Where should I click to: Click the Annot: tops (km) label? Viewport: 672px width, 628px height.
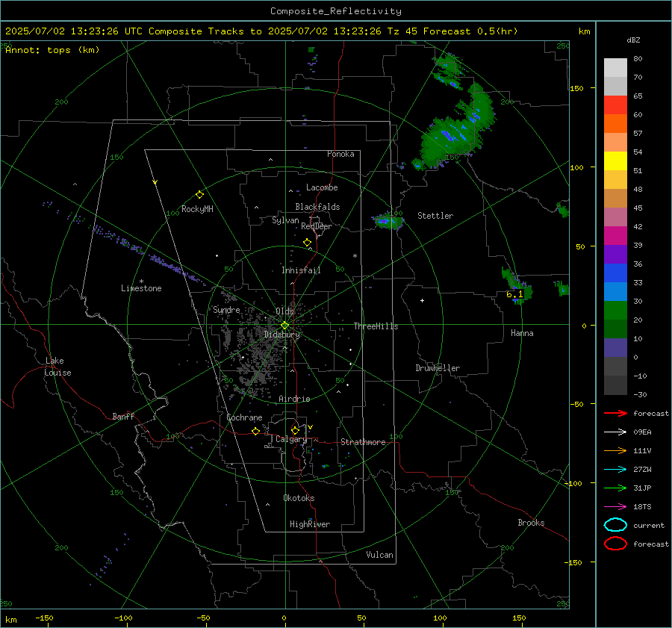point(52,50)
